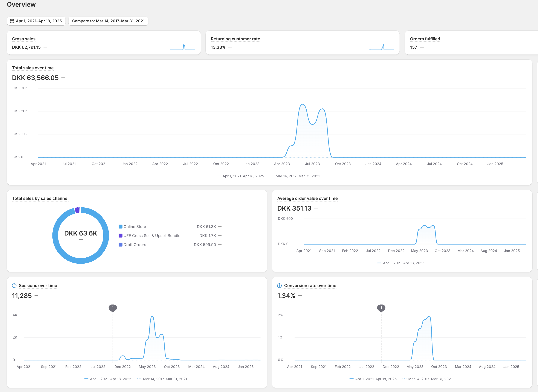Click Online Store blue legend swatch
This screenshot has width=538, height=392.
(x=120, y=227)
